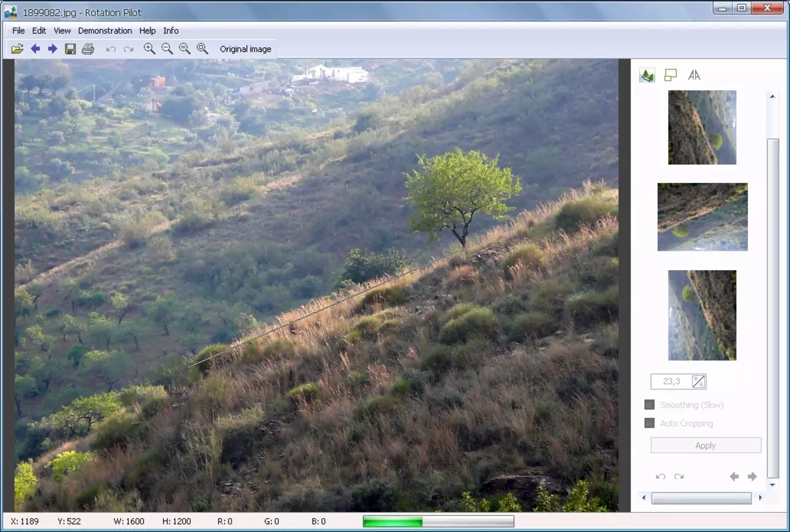This screenshot has height=532, width=790.
Task: Open the File menu
Action: coord(18,31)
